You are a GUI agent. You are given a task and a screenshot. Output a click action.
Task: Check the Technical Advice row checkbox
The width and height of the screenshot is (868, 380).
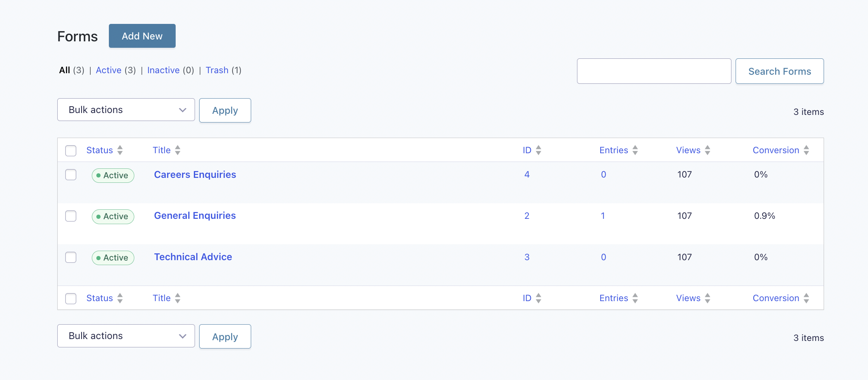point(71,257)
